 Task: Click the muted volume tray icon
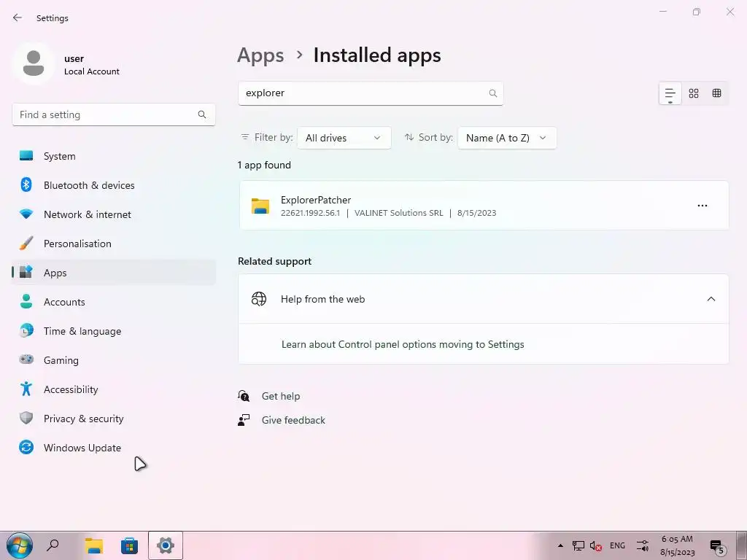[x=595, y=545]
